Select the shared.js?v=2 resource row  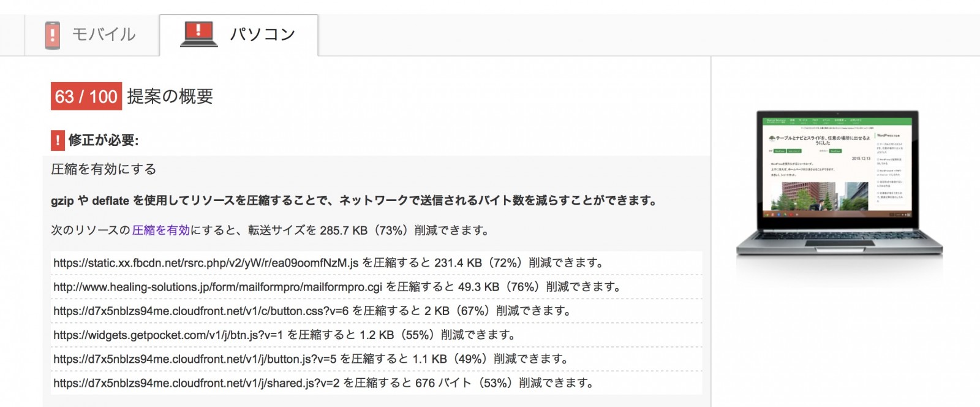[x=376, y=383]
